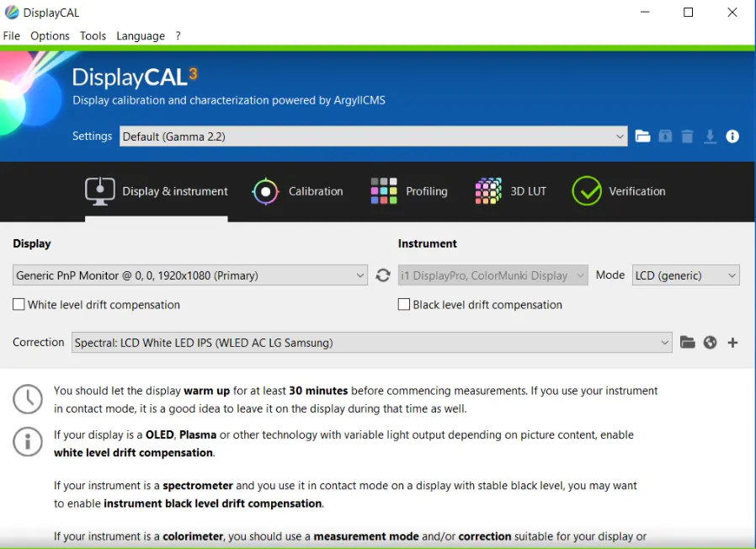
Task: Switch to the Calibration tab
Action: 297,191
